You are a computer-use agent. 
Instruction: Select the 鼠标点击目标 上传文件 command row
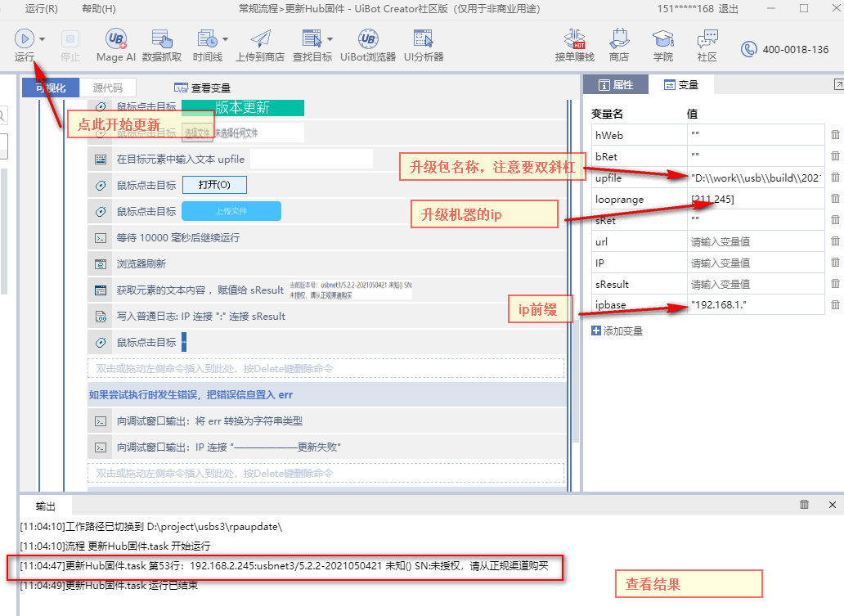(327, 212)
